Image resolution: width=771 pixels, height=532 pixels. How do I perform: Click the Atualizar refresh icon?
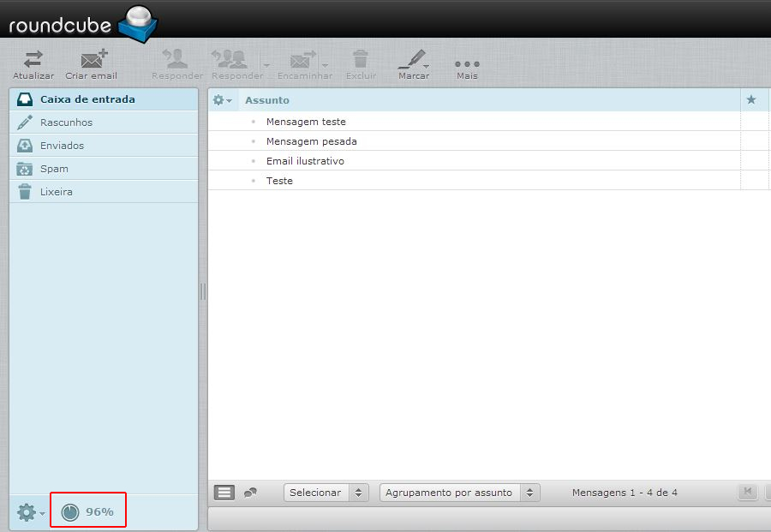point(33,63)
